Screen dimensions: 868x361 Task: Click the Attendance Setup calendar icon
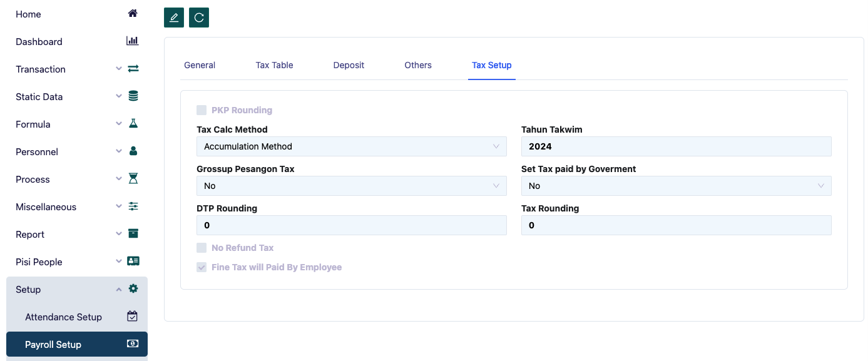(x=132, y=317)
